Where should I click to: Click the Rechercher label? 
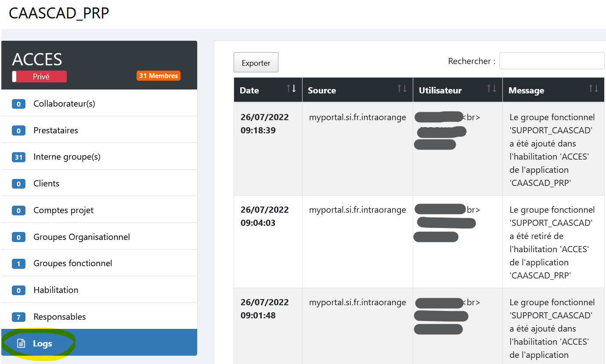pyautogui.click(x=472, y=61)
